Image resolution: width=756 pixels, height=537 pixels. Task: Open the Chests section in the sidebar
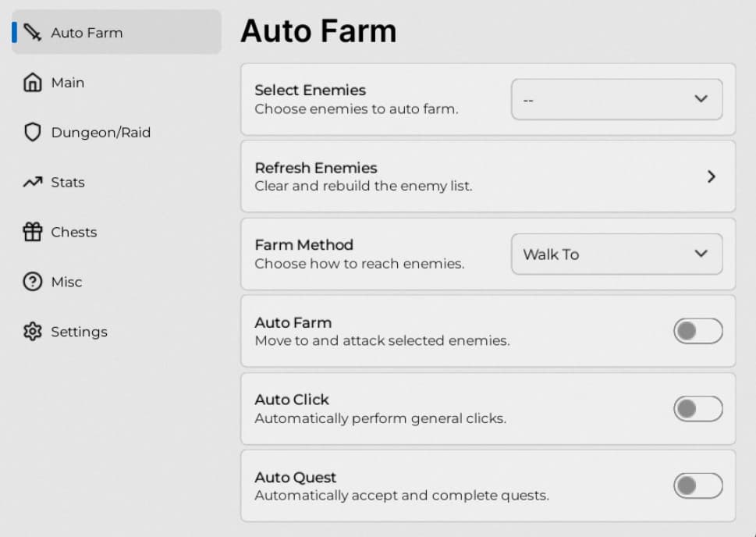pos(74,232)
